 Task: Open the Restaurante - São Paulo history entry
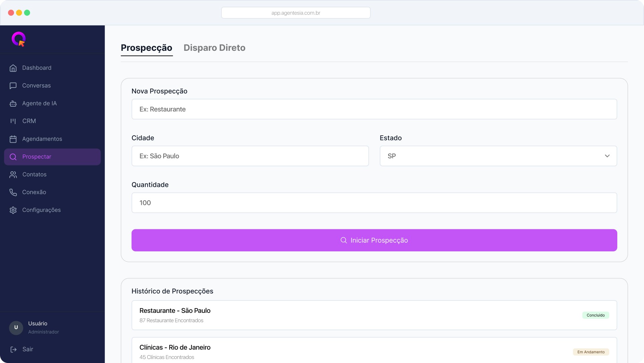(374, 315)
